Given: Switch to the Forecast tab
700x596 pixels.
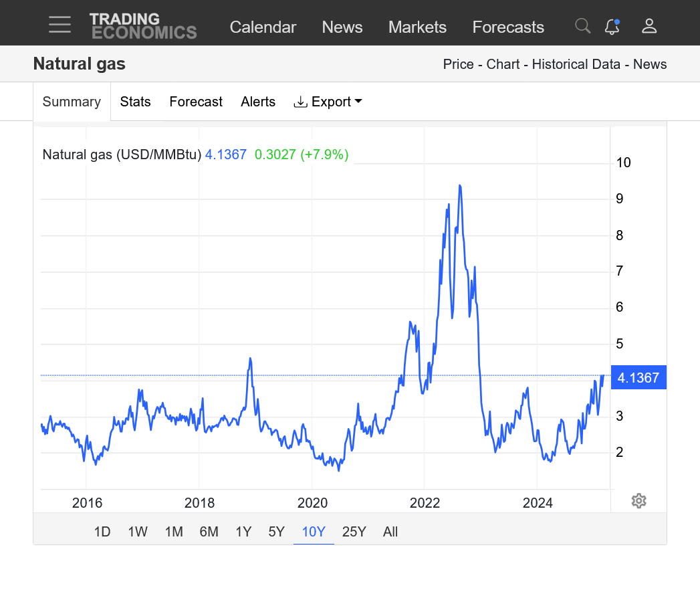Looking at the screenshot, I should 196,102.
